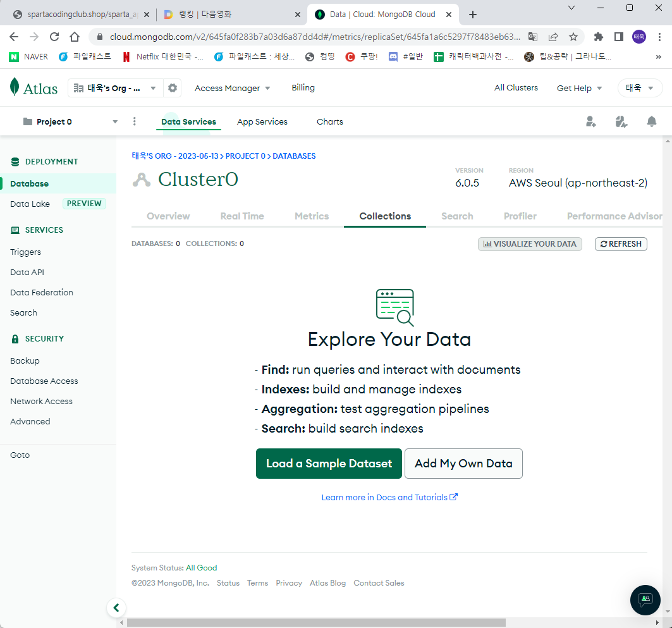Click Load a Sample Dataset button
Screen dimensions: 672x628
tap(329, 464)
